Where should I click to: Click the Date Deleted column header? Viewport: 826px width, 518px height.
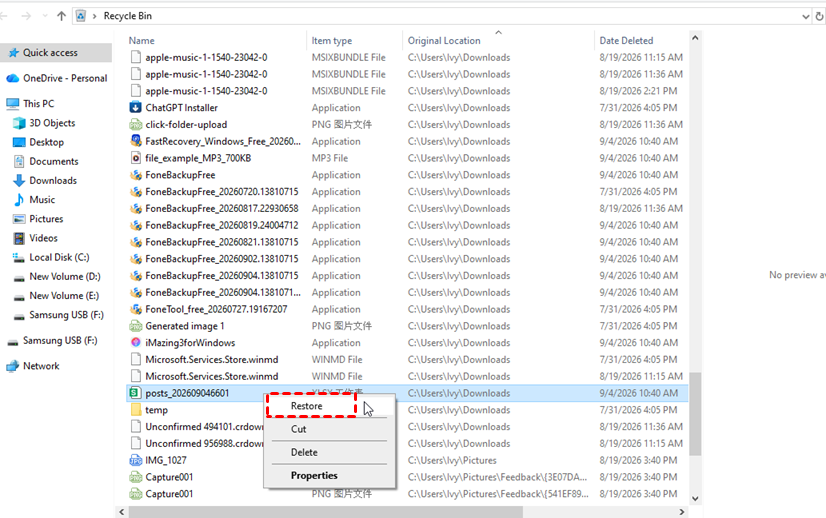point(626,41)
